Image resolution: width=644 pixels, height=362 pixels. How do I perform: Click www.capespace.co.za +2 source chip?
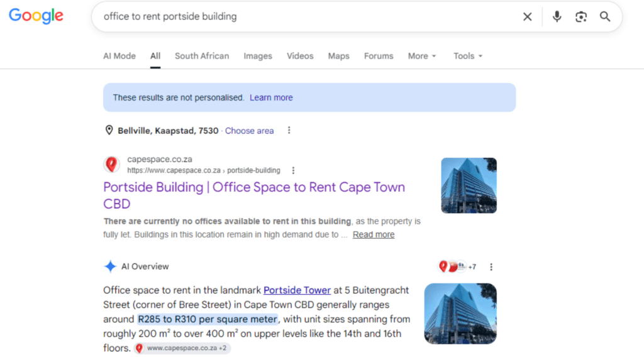click(x=182, y=348)
